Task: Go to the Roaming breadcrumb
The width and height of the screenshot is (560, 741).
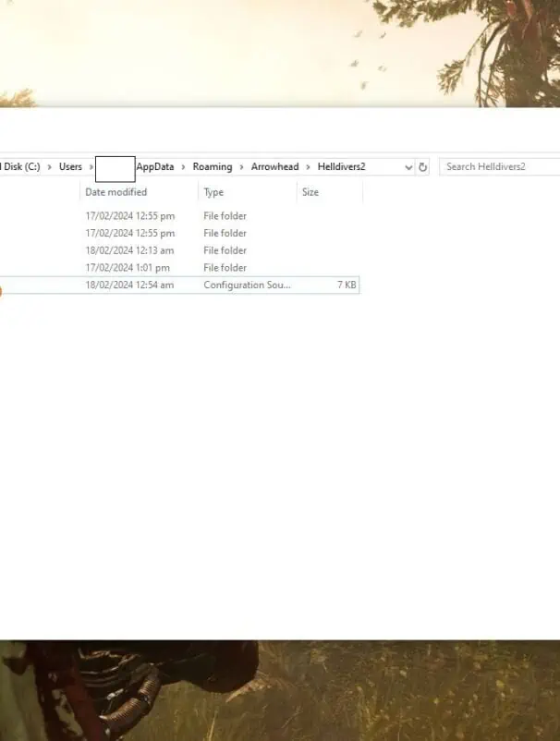Action: [x=213, y=167]
